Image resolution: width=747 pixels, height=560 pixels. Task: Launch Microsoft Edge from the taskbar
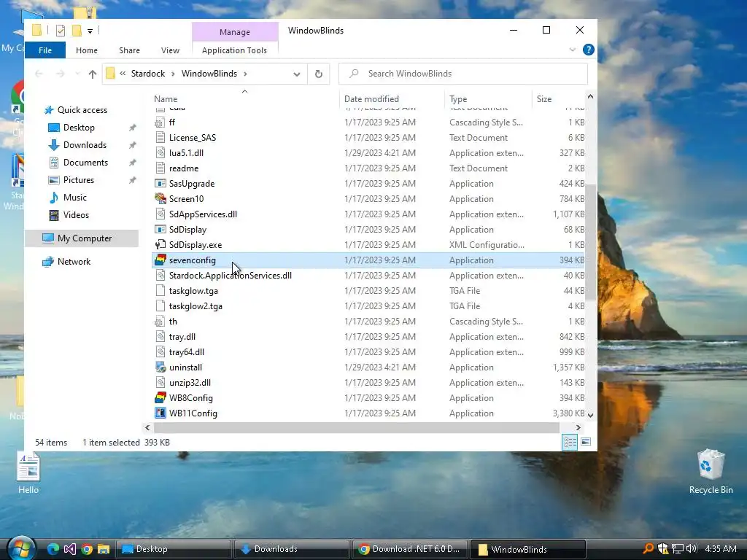pos(53,549)
